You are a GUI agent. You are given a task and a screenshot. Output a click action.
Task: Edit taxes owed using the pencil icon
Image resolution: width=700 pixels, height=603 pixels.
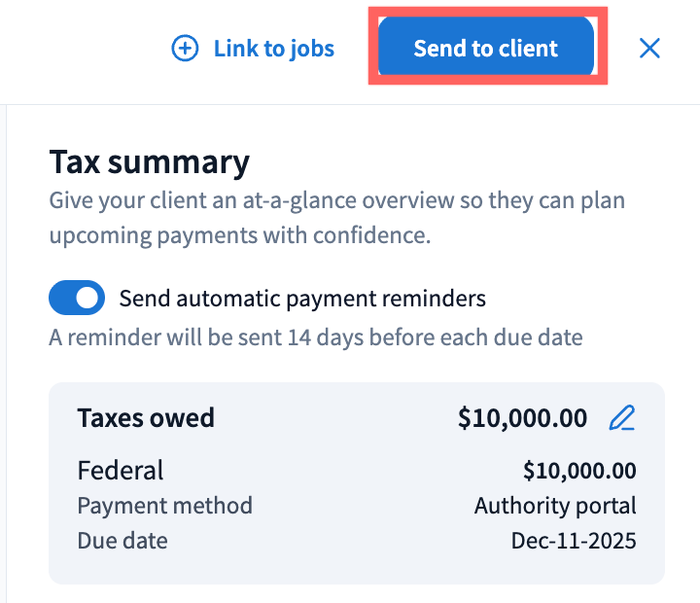click(x=621, y=418)
